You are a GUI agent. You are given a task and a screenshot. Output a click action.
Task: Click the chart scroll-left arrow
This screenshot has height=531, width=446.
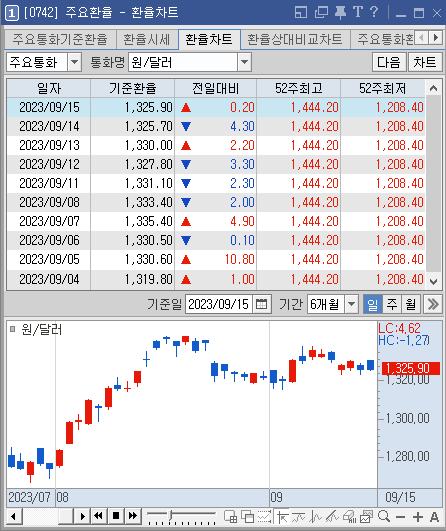tap(14, 517)
